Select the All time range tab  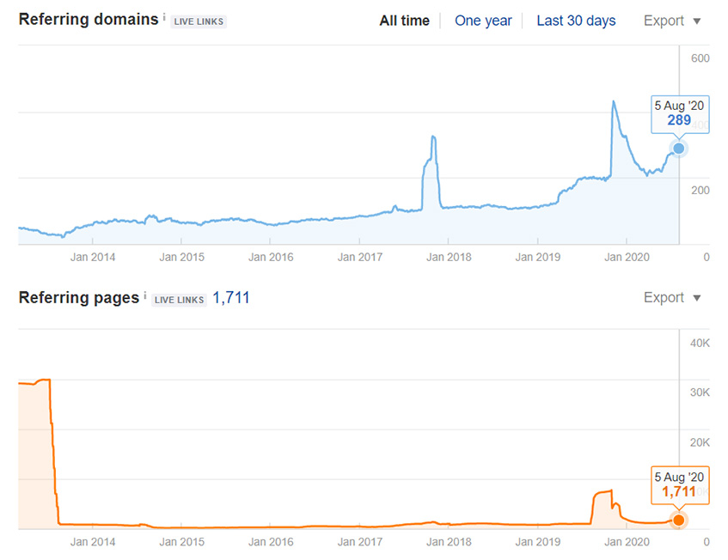(x=404, y=21)
